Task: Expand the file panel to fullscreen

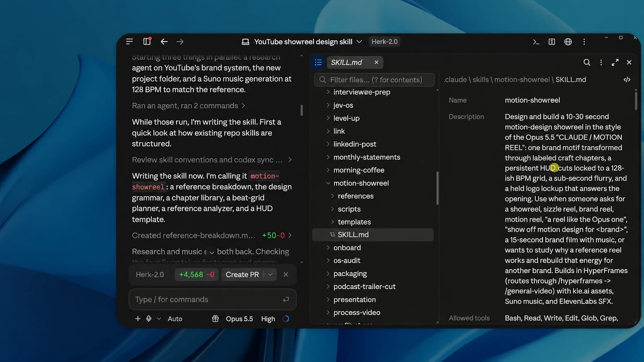Action: click(615, 62)
